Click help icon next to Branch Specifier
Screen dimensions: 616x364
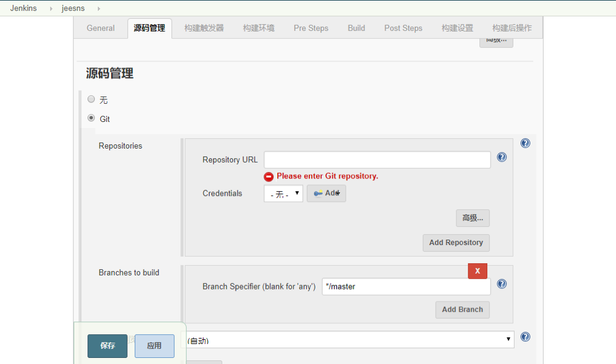pos(502,284)
